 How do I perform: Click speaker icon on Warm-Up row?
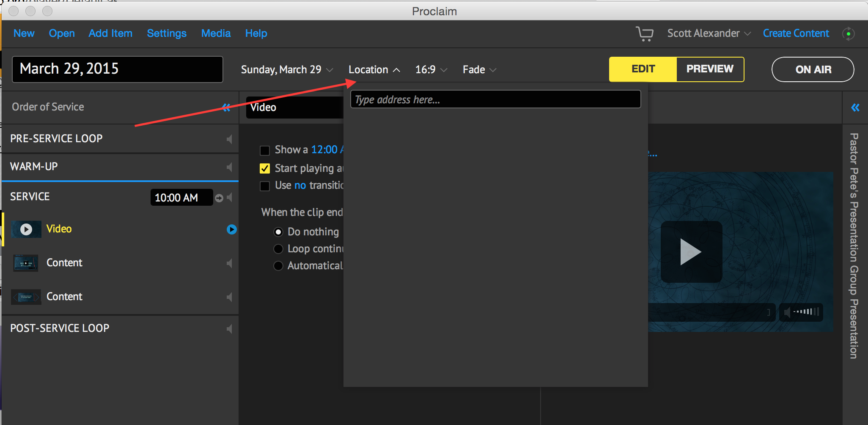(229, 167)
